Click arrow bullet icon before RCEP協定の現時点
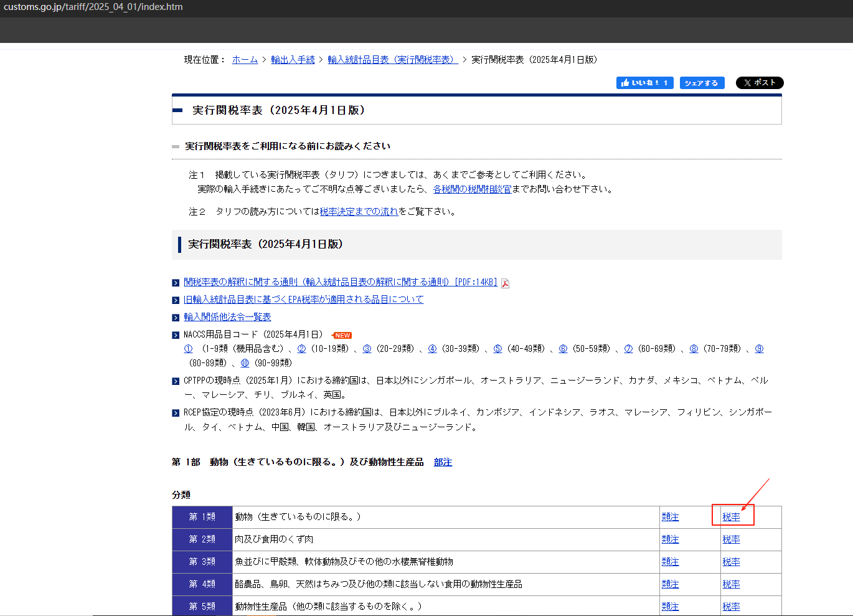 click(176, 413)
